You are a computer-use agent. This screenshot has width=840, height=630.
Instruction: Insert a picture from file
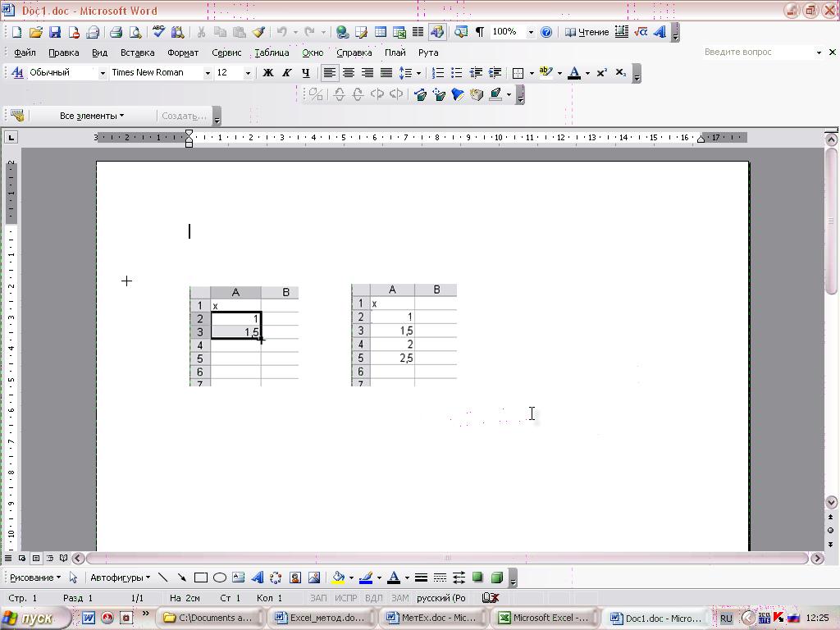314,577
